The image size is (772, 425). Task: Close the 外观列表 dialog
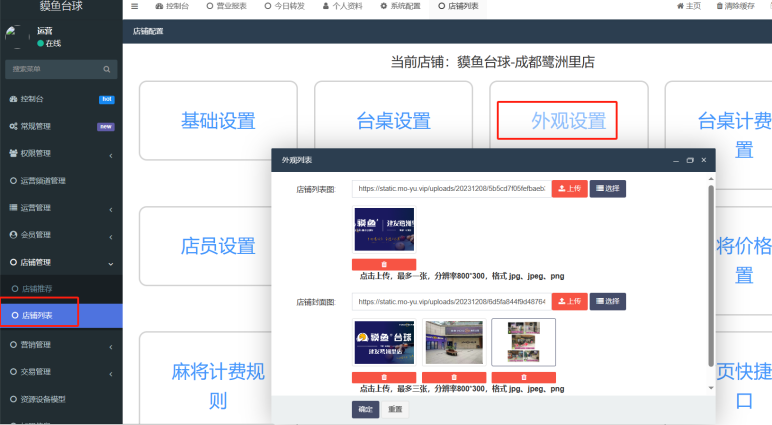point(704,160)
